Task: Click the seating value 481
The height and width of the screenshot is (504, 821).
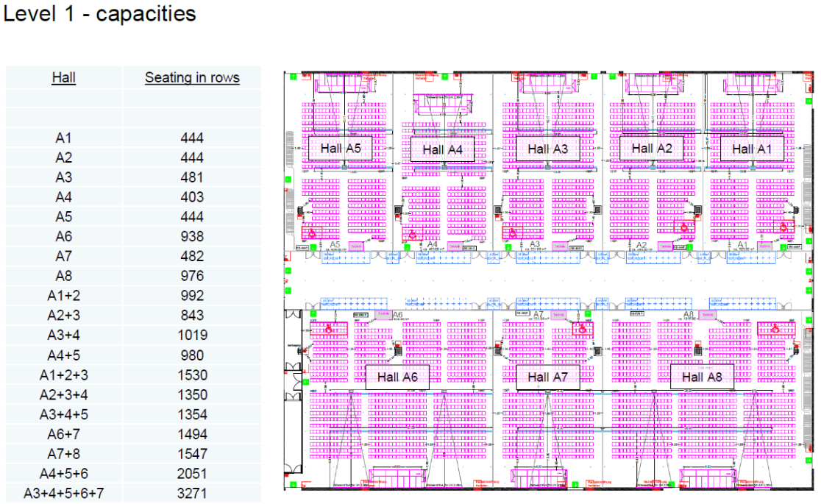Action: click(x=192, y=177)
